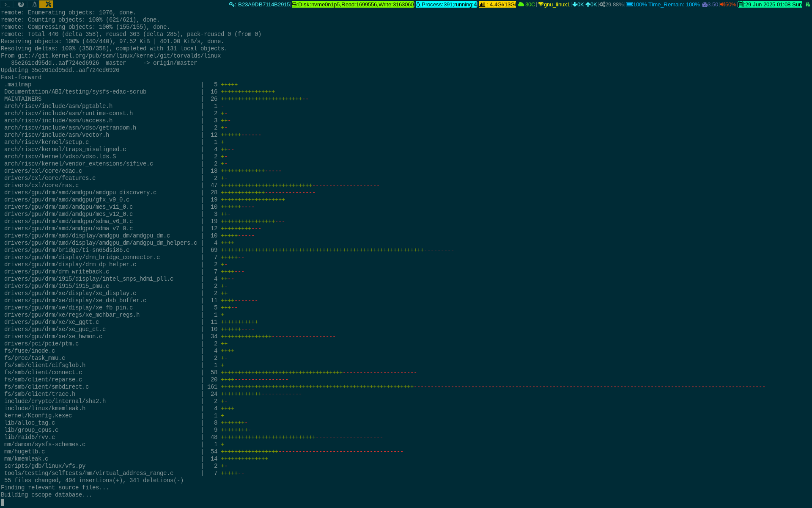Viewport: 812px width, 508px height.
Task: Click the calendar icon by the date
Action: pos(741,4)
